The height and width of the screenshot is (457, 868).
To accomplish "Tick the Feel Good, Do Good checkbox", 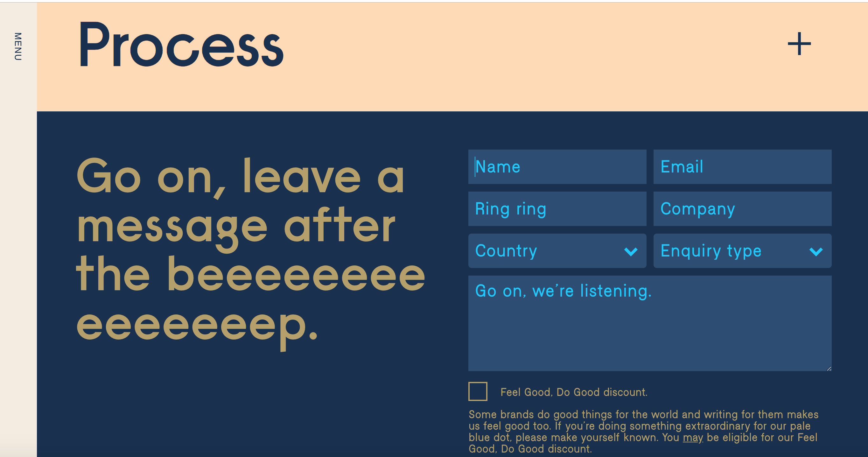I will coord(478,391).
